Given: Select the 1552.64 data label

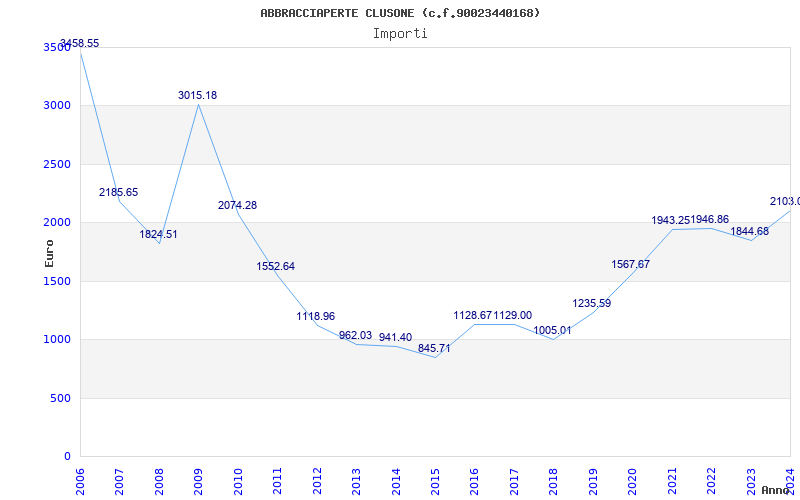Looking at the screenshot, I should pyautogui.click(x=276, y=266).
